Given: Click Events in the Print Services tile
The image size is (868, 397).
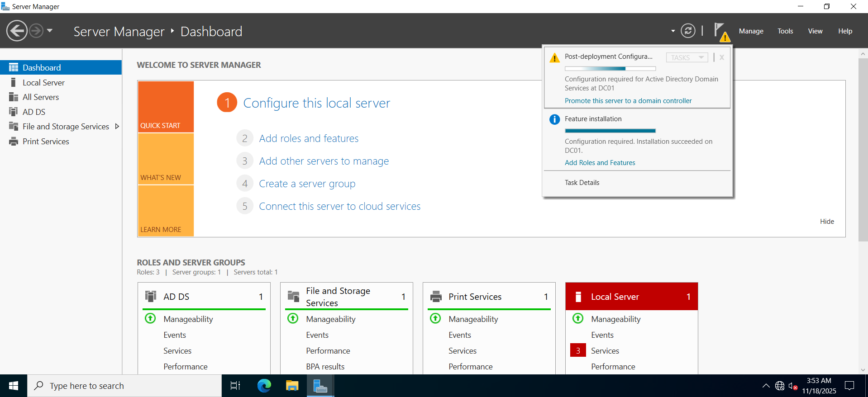Looking at the screenshot, I should coord(460,335).
